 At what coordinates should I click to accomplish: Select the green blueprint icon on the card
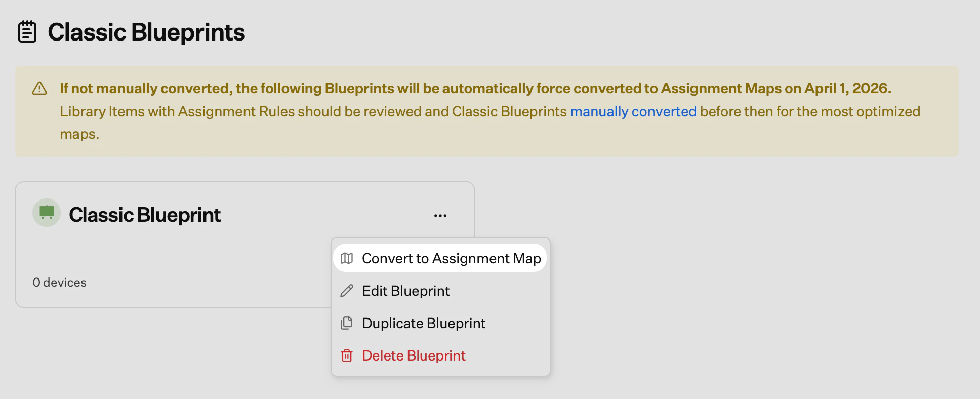coord(46,213)
